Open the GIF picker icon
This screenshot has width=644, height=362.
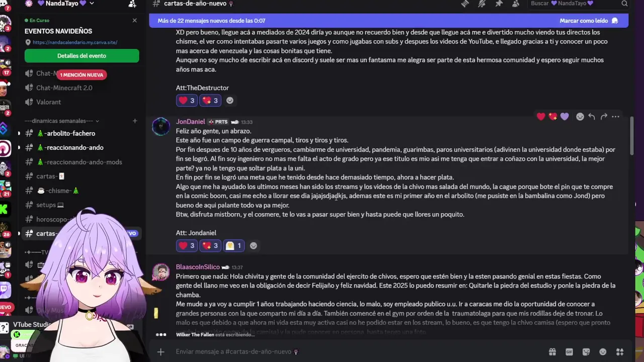569,352
